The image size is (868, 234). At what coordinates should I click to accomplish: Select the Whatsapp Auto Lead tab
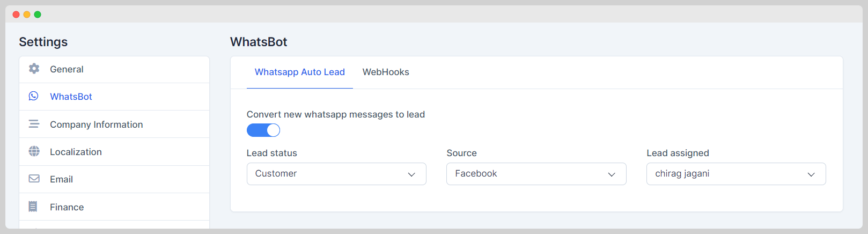pos(300,72)
